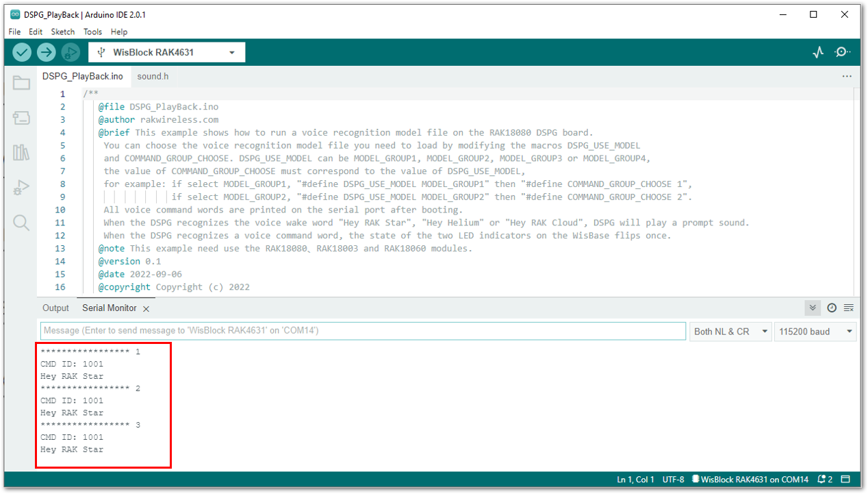The image size is (868, 494).
Task: Clear the serial monitor output
Action: (x=849, y=308)
